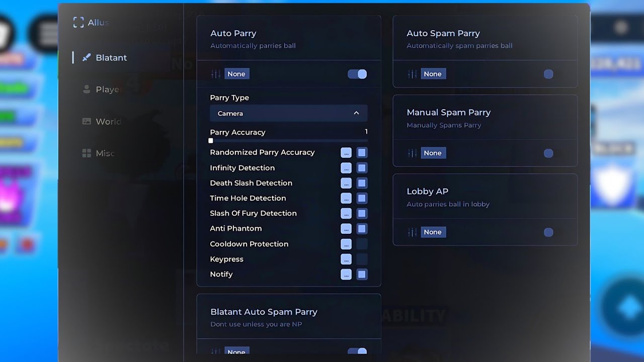
Task: Open options button for Randomized Parry Accuracy
Action: [x=346, y=153]
